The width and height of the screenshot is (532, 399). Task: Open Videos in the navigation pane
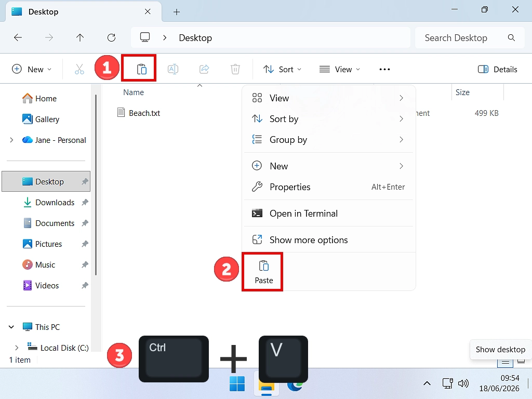(47, 285)
